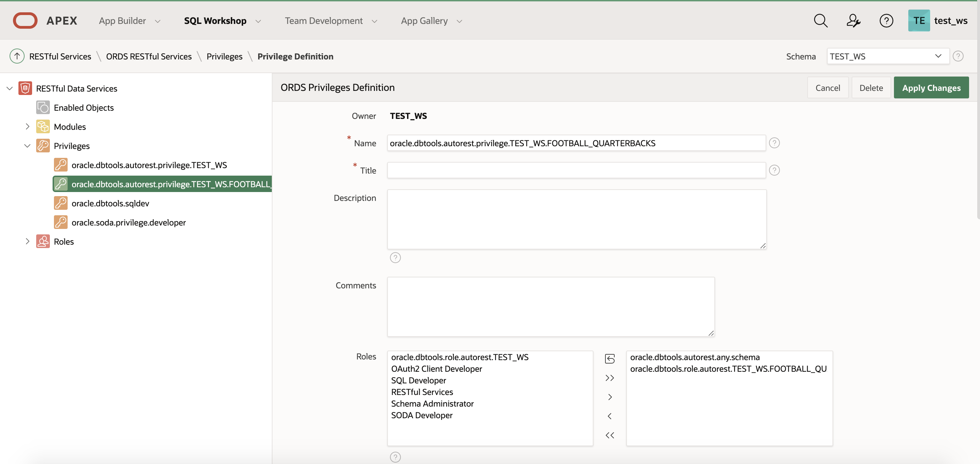980x464 pixels.
Task: Open the help icon in the top bar
Action: [887, 21]
